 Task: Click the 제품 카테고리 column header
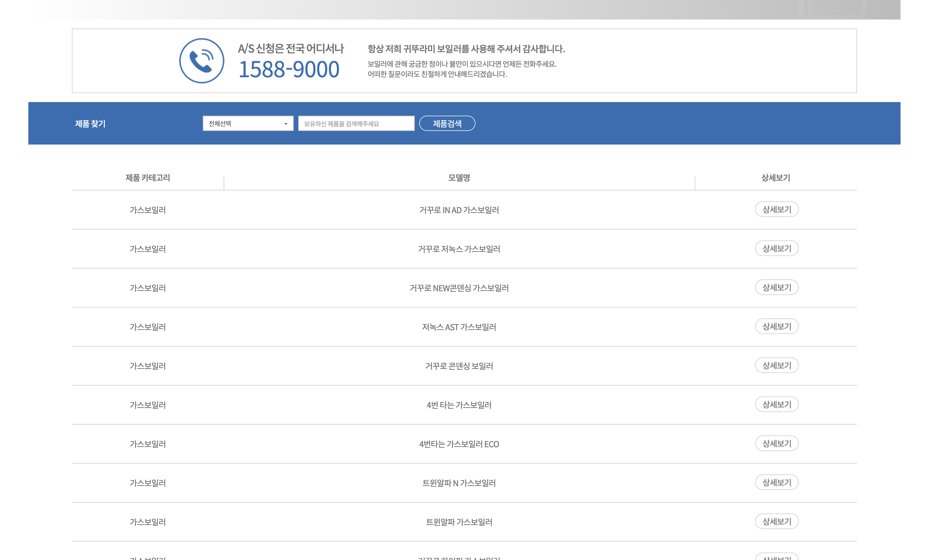148,178
